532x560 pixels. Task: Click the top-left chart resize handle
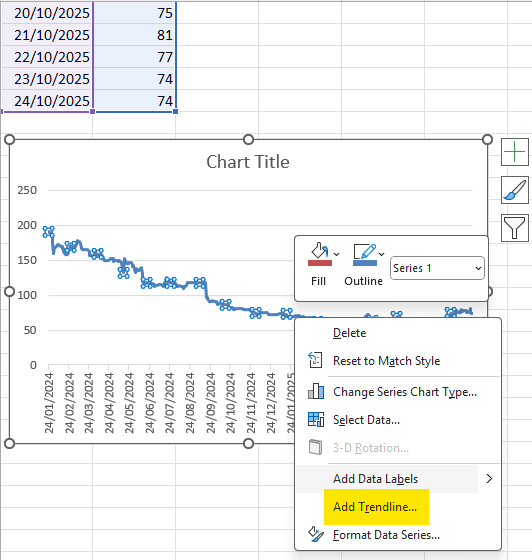click(10, 139)
